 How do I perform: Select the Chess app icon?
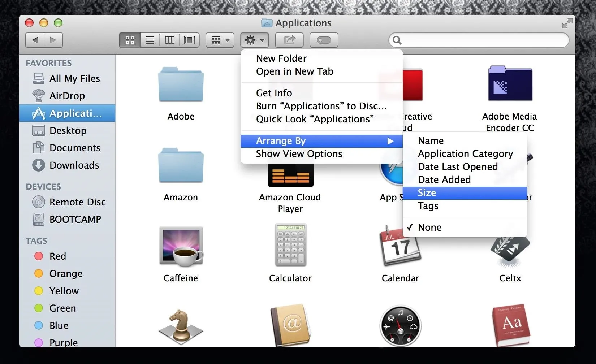[x=181, y=326]
